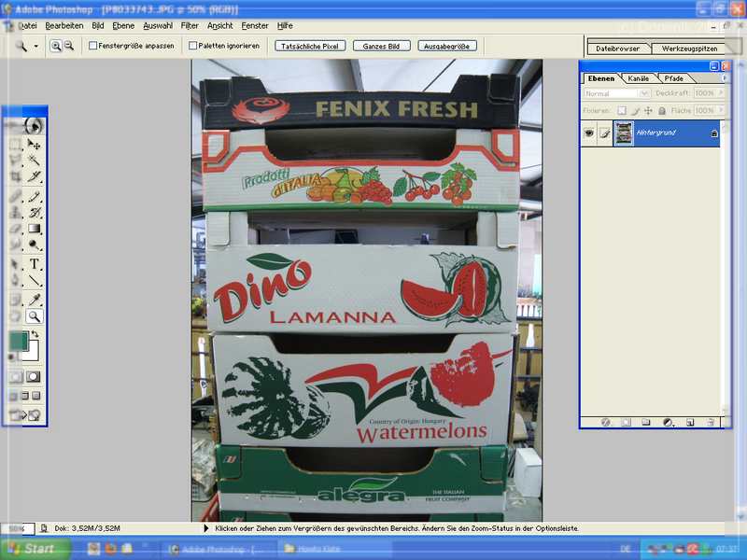Click the green foreground color swatch
Viewport: 747px width, 560px height.
pyautogui.click(x=18, y=341)
